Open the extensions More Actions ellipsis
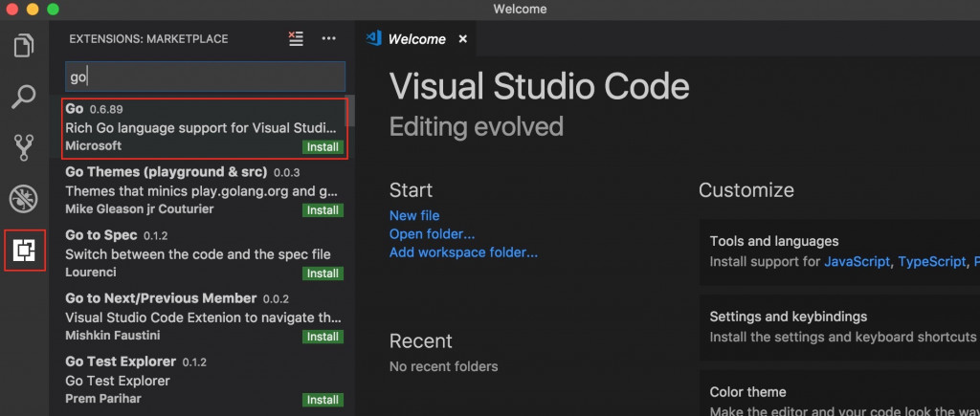 point(329,38)
